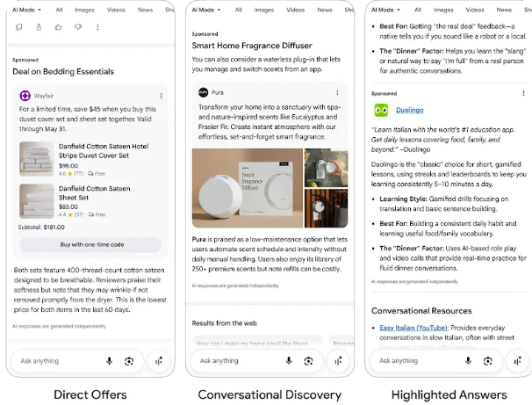Select All tab in Highlighted Answers phone
The height and width of the screenshot is (405, 532).
(418, 10)
